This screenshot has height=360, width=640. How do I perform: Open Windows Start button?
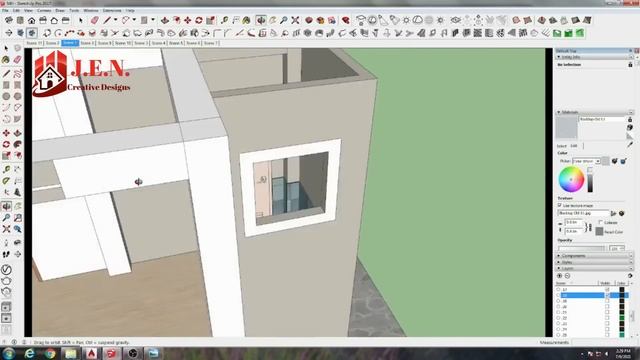(9, 353)
